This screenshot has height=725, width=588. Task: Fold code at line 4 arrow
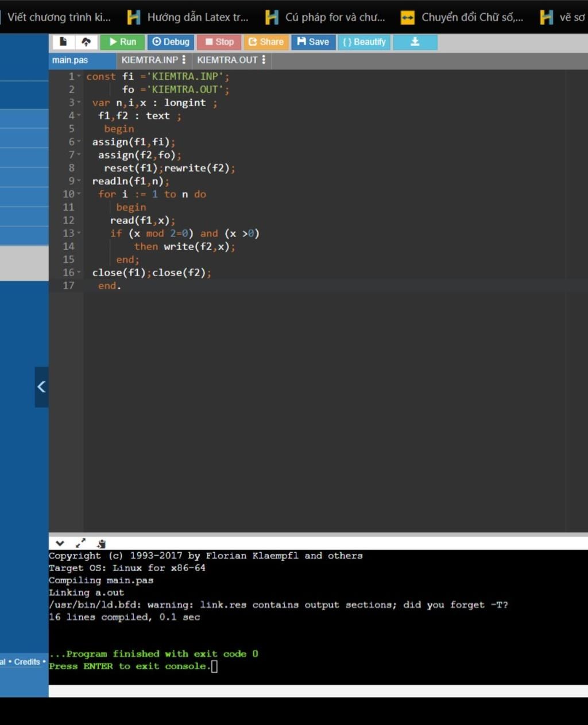pos(79,116)
